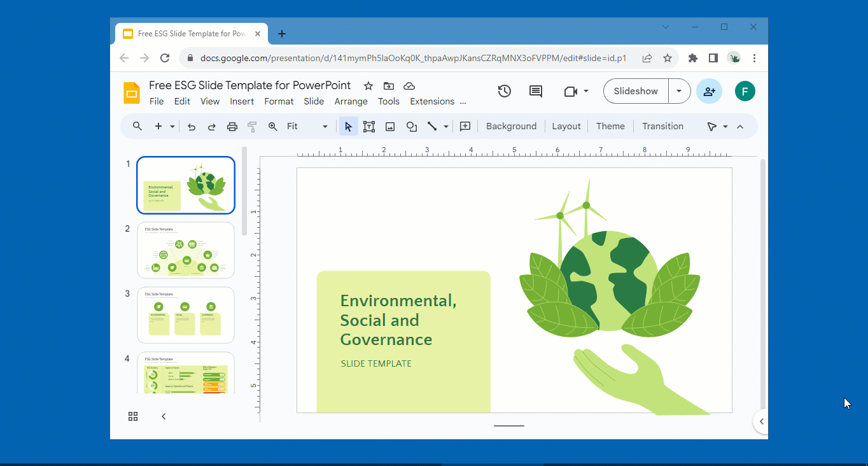Redo the last action
This screenshot has height=466, width=868.
coord(212,126)
